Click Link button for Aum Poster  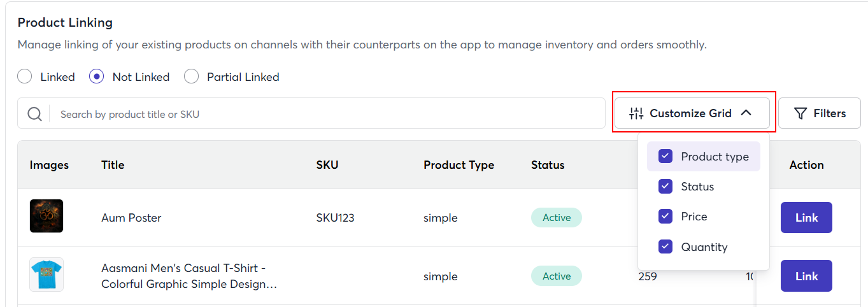[x=806, y=218]
